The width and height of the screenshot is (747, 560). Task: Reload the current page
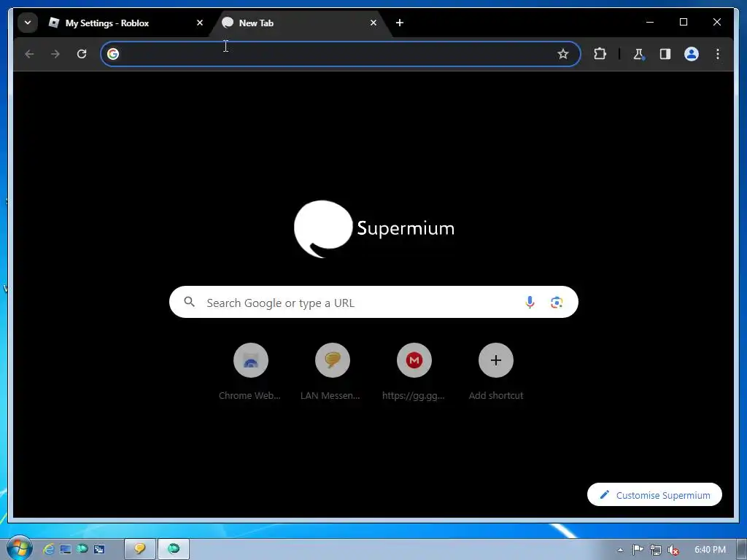(82, 54)
